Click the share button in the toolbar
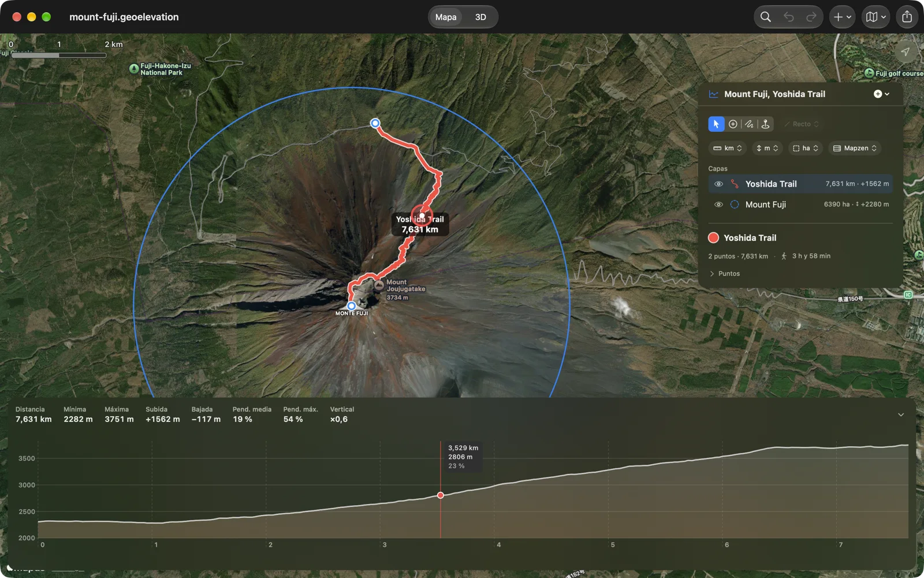924x578 pixels. coord(907,17)
